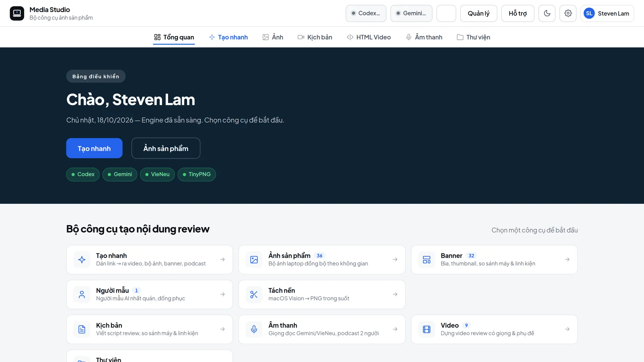The width and height of the screenshot is (644, 362).
Task: Select the TinyPNG engine status chip
Action: (x=197, y=174)
